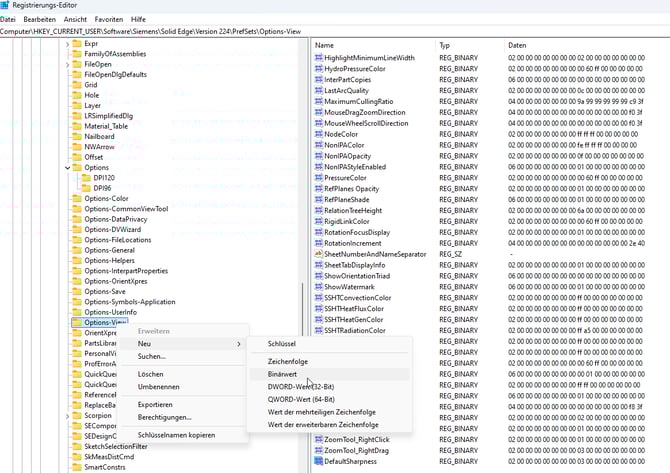
Task: Click the binary icon beside NodeColor
Action: pos(318,134)
